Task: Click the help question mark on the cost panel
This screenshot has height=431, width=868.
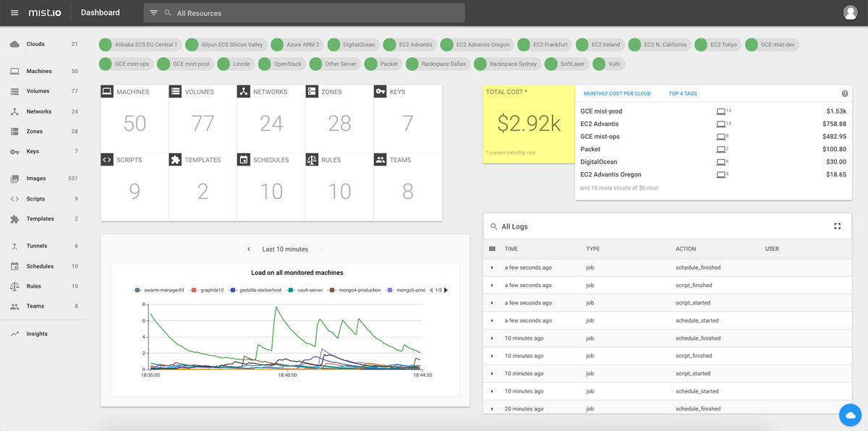Action: pyautogui.click(x=843, y=93)
